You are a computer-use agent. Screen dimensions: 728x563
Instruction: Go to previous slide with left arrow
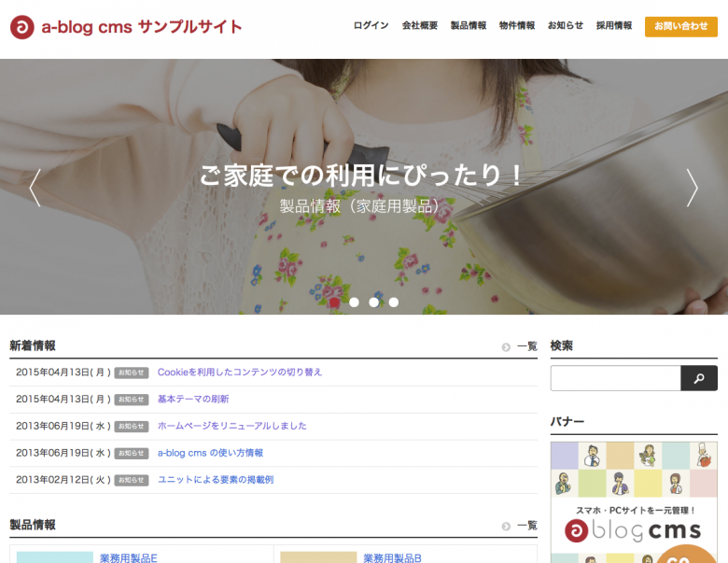click(35, 187)
